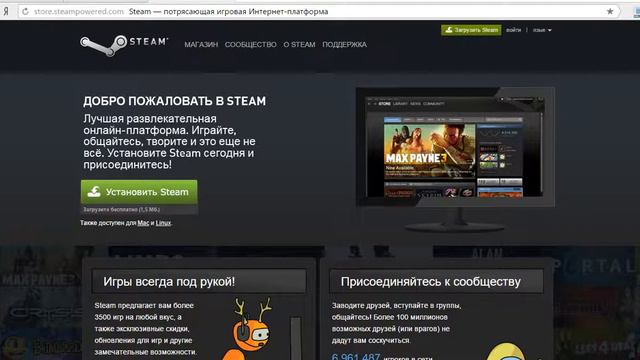
Task: Click the Установить Steam button
Action: point(139,192)
